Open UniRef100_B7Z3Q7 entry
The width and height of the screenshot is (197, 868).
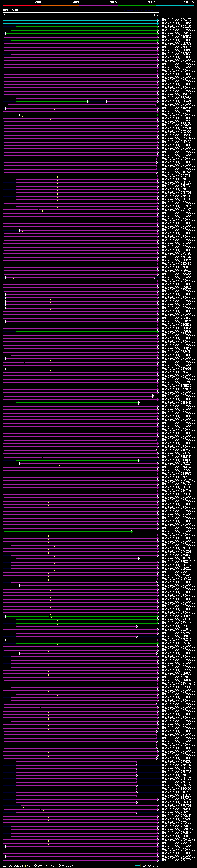(x=177, y=132)
